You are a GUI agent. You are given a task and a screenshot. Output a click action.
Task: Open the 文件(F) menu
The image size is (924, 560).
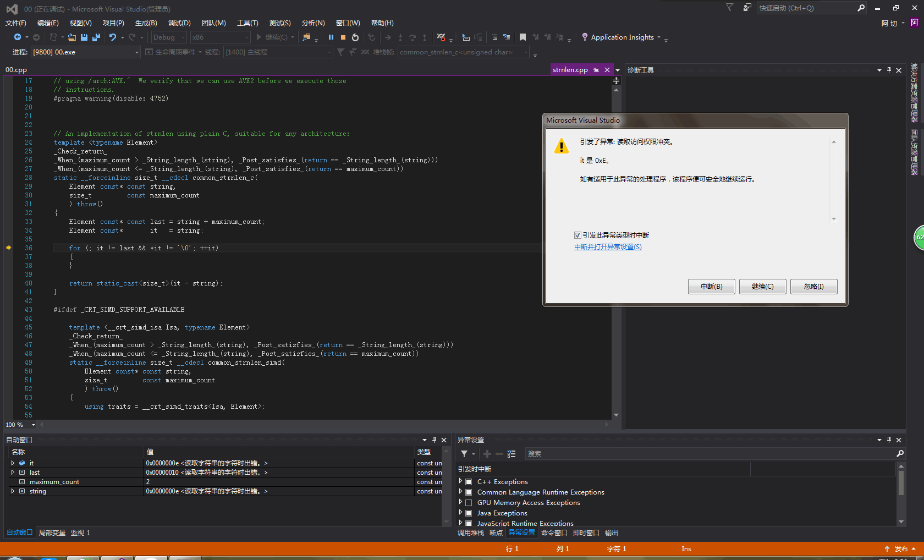pos(16,23)
